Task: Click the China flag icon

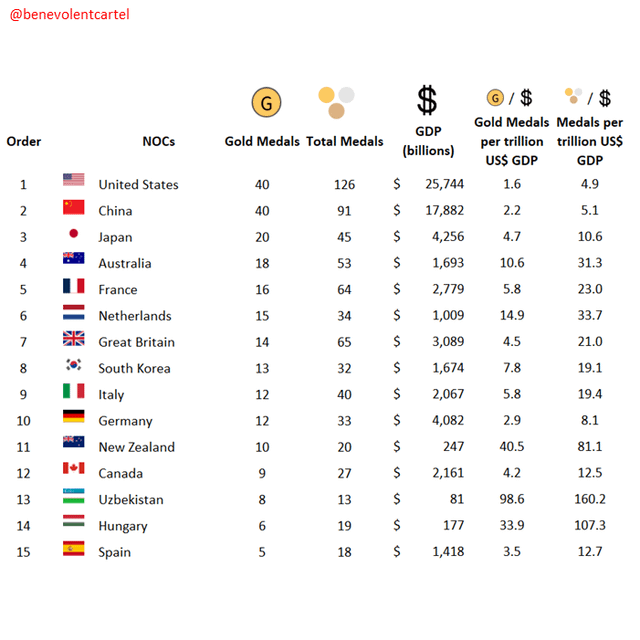Action: (x=73, y=207)
